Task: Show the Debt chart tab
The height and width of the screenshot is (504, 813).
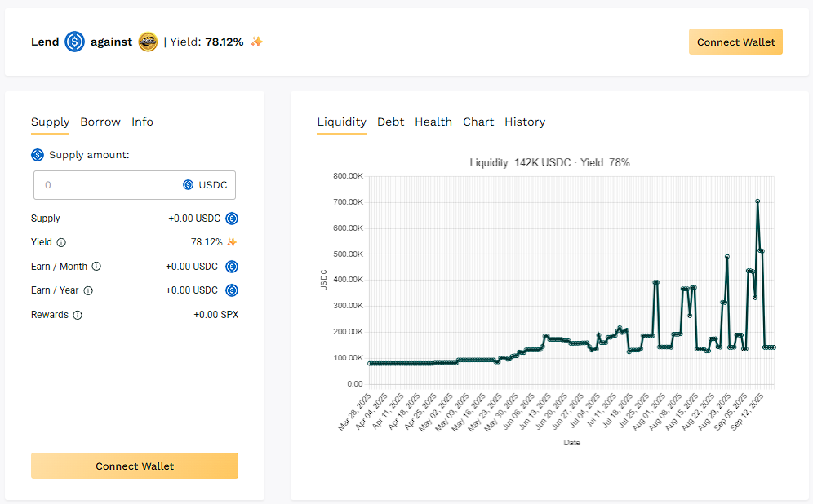Action: (390, 122)
